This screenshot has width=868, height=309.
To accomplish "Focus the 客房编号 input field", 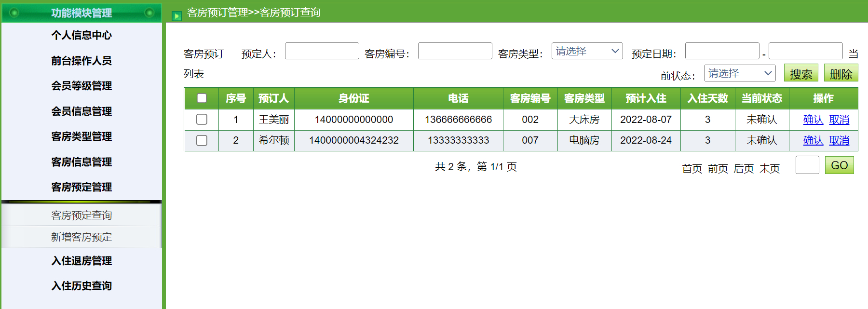I will [x=455, y=51].
